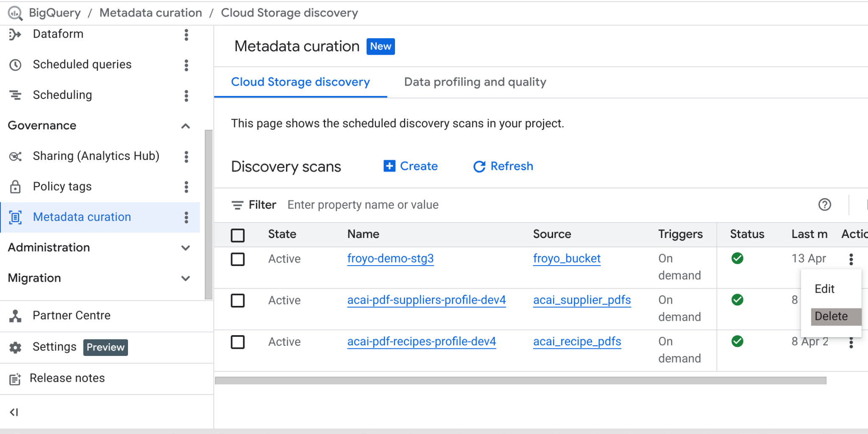868x434 pixels.
Task: Click the Name column header
Action: coord(363,234)
